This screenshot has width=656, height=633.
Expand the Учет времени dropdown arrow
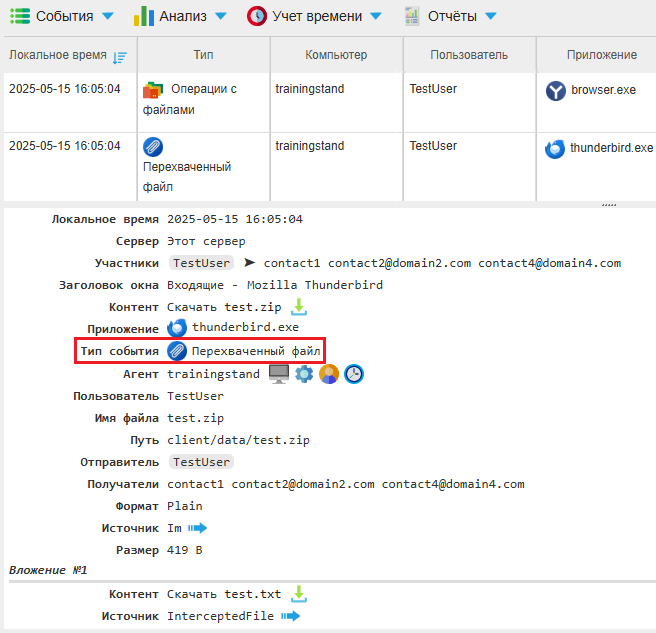[x=376, y=16]
